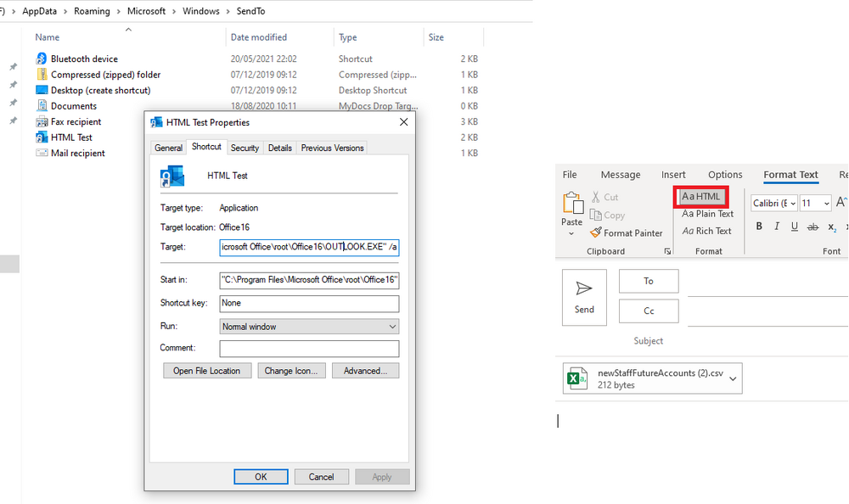Click the Mail recipient icon

coord(42,153)
